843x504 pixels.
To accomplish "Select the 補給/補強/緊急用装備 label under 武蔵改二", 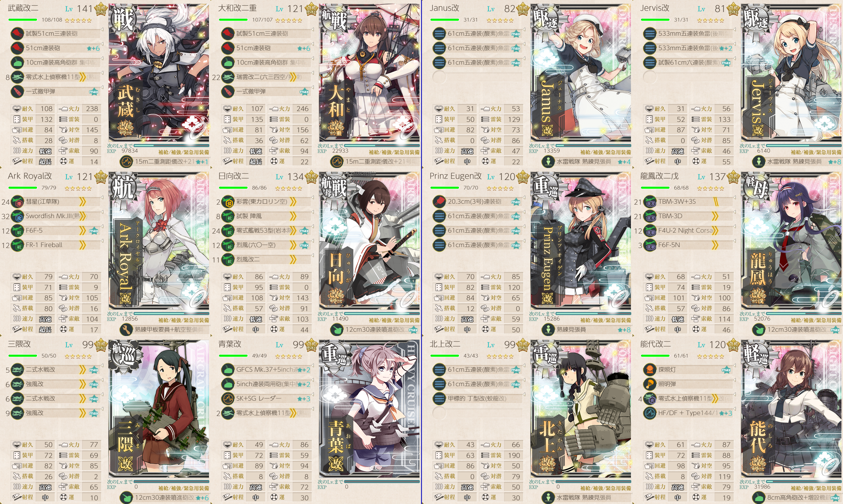I will [184, 152].
